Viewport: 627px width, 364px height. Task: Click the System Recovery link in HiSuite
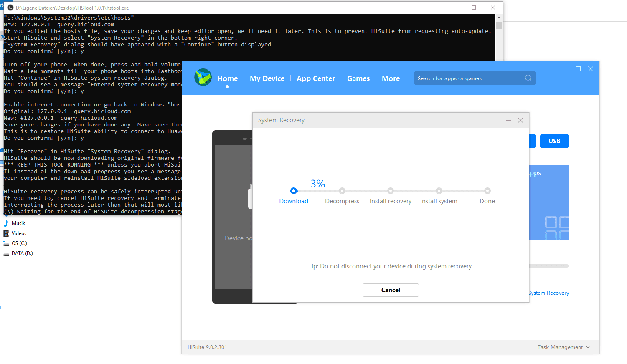tap(549, 293)
